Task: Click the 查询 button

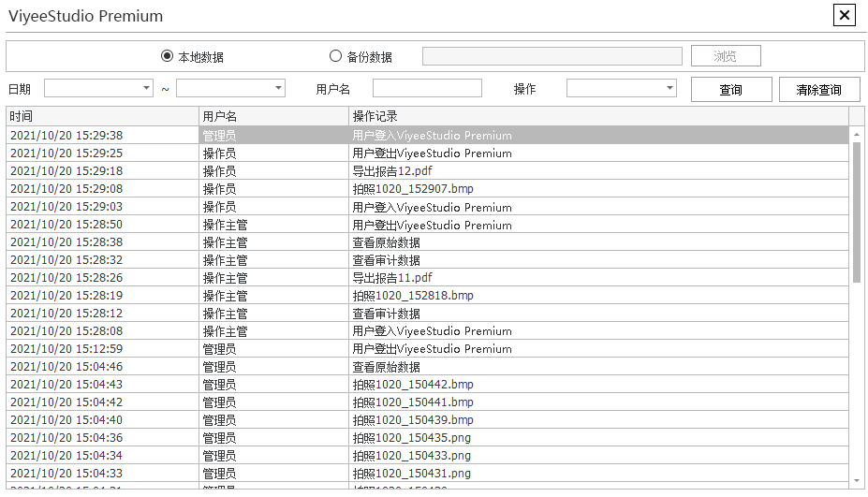Action: coord(730,90)
